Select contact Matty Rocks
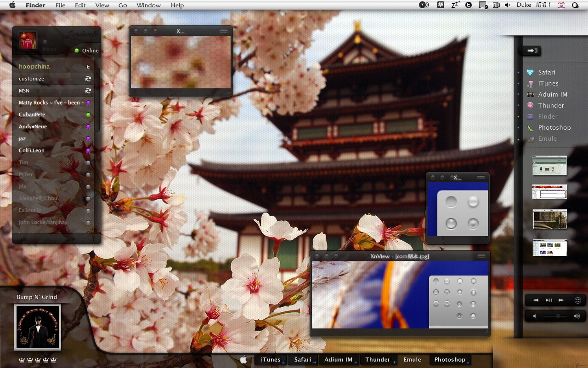 [54, 103]
